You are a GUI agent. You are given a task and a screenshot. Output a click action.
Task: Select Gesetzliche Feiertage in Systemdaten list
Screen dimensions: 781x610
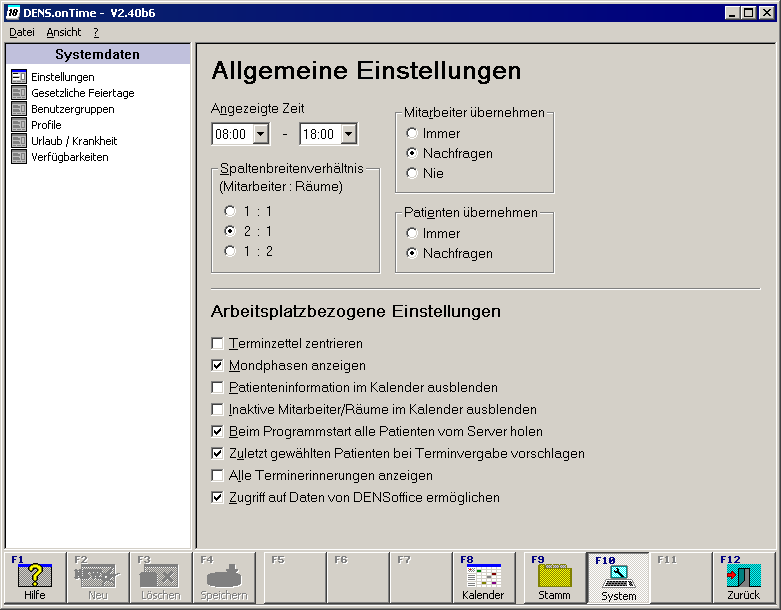(83, 93)
